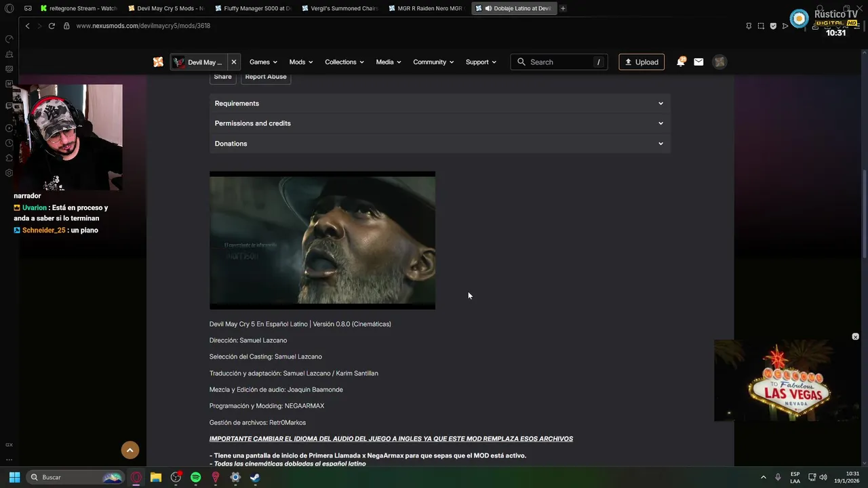The height and width of the screenshot is (488, 868).
Task: Open the Windows Start menu
Action: 14,477
